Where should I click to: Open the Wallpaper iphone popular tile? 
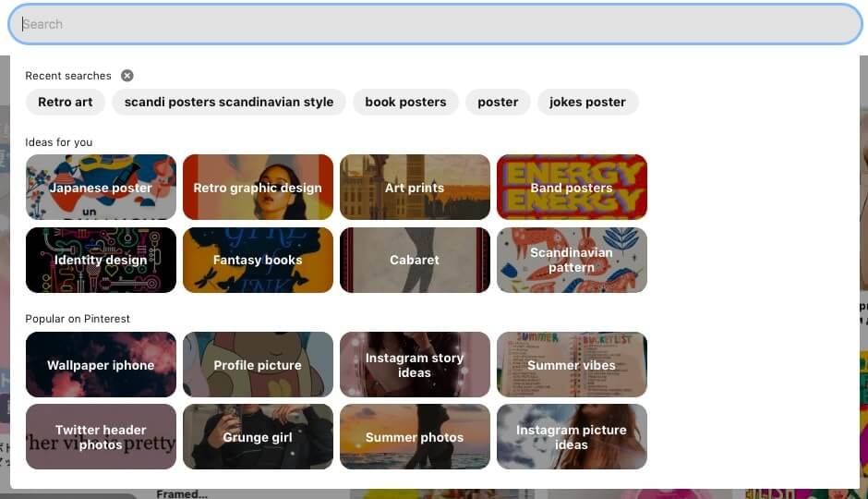pyautogui.click(x=101, y=364)
